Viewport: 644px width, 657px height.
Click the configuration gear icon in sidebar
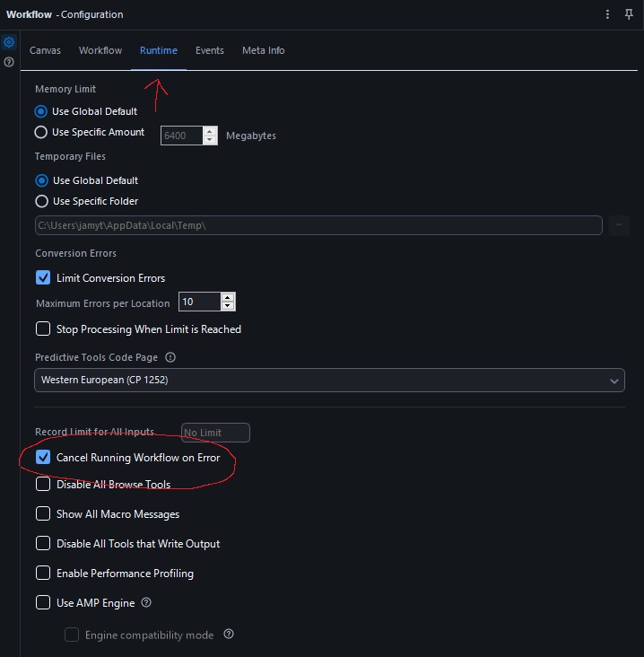9,42
